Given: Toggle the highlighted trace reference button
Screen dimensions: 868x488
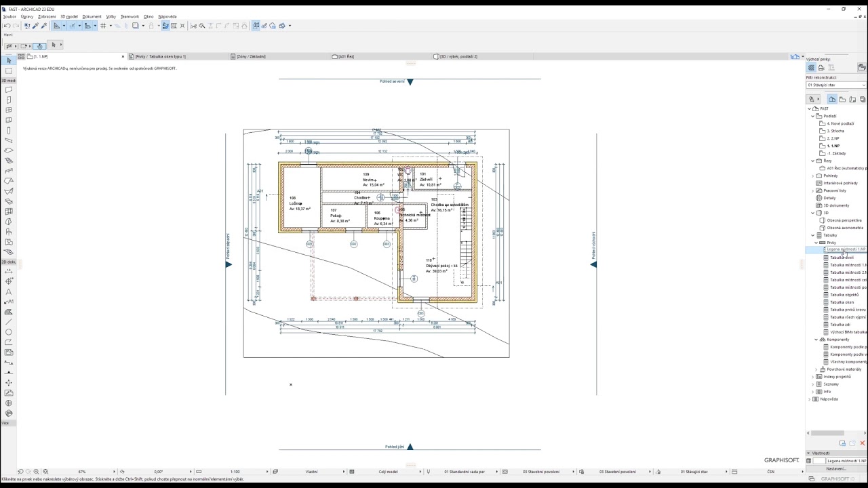Looking at the screenshot, I should [x=165, y=26].
